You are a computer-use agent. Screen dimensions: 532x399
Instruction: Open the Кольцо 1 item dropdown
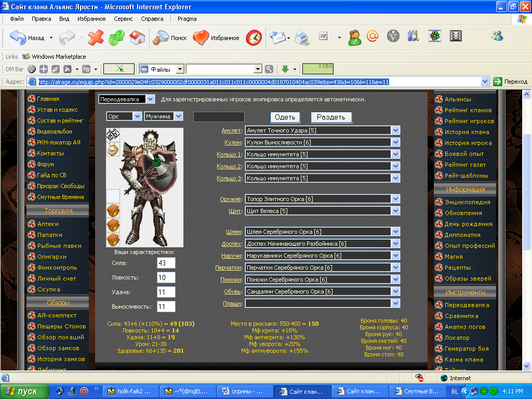click(395, 154)
